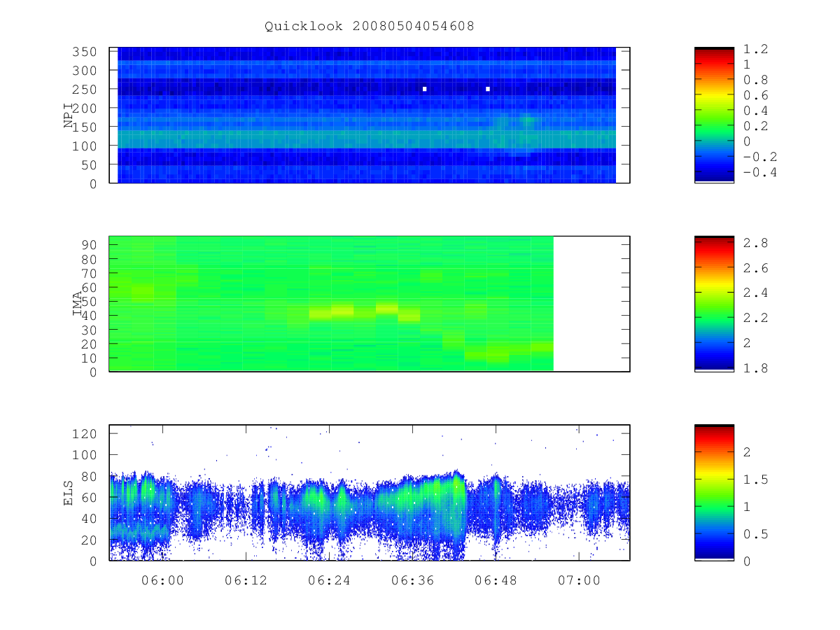Click the 90 tick on IMA axis
Image resolution: width=840 pixels, height=630 pixels.
[90, 245]
